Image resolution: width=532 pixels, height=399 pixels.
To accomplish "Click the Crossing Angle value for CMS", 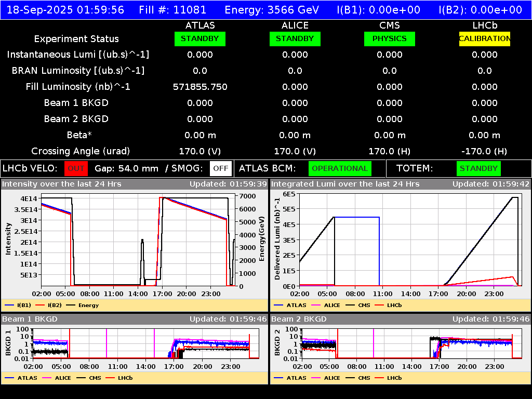I will [390, 151].
